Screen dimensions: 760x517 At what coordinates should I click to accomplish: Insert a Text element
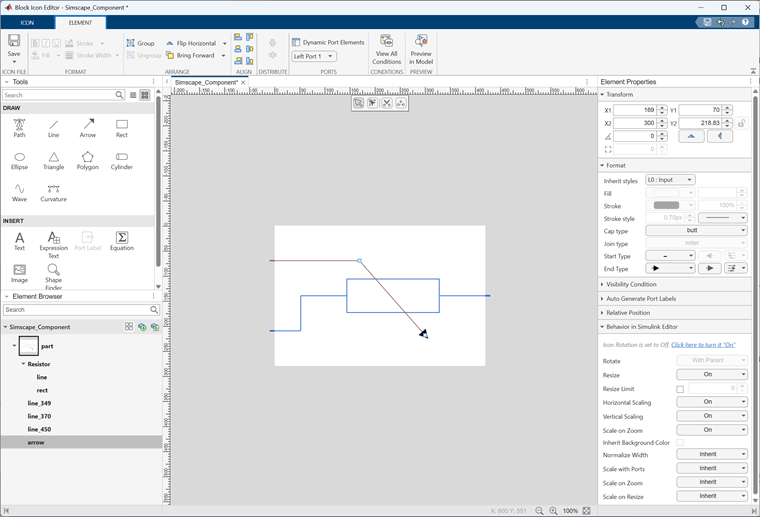click(x=19, y=241)
